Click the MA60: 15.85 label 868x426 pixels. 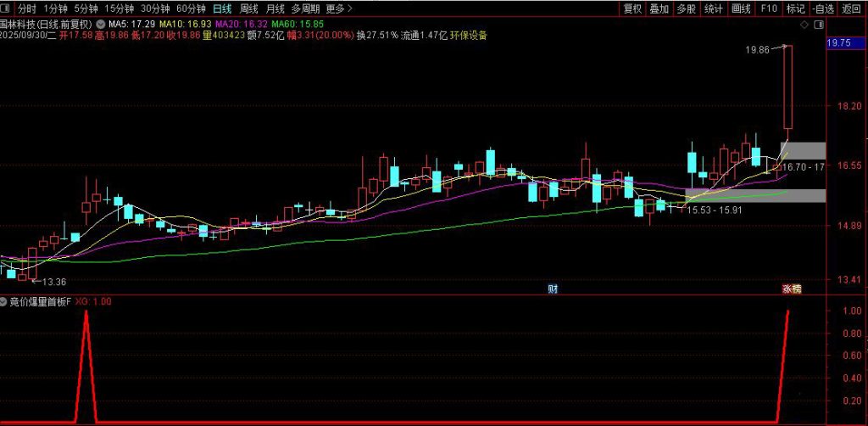pos(298,25)
